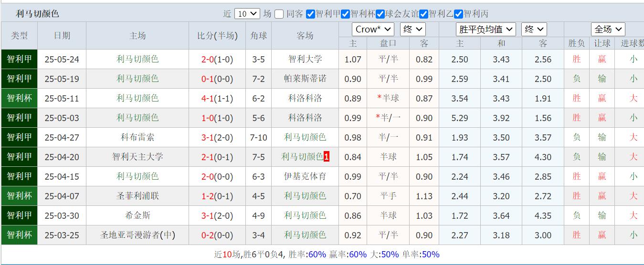The width and height of the screenshot is (644, 265).
Task: Click the 角球 column header
Action: 258,36
